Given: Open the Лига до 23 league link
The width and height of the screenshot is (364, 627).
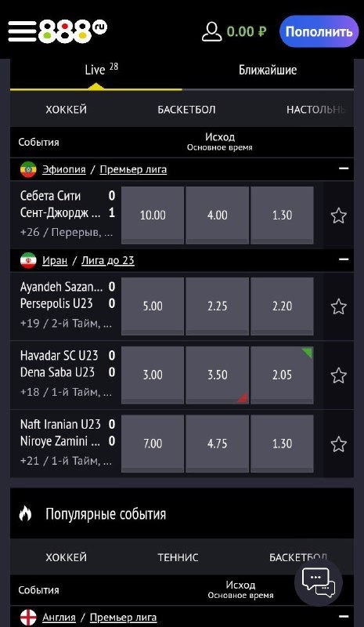Looking at the screenshot, I should tap(108, 261).
